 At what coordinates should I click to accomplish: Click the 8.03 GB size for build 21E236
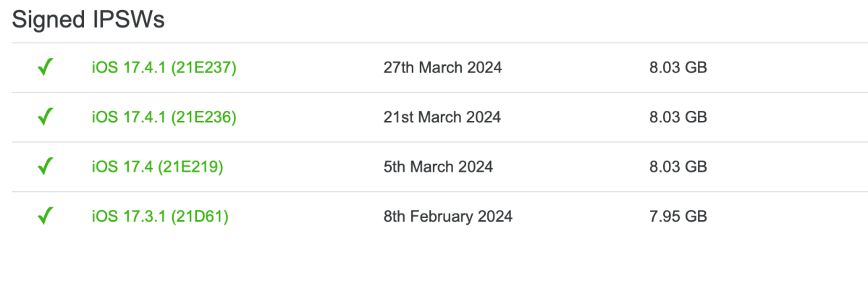coord(678,117)
